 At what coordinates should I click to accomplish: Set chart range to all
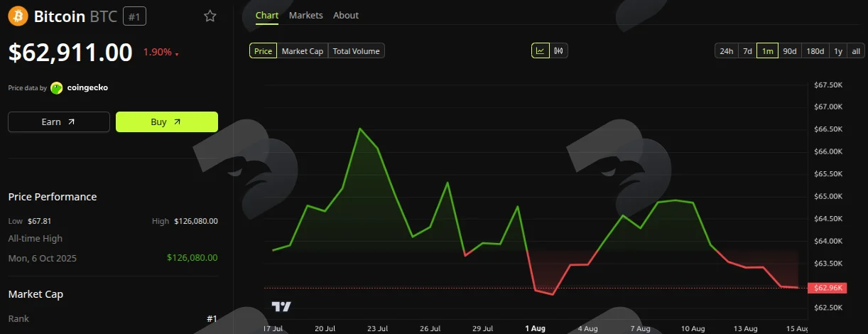tap(856, 50)
